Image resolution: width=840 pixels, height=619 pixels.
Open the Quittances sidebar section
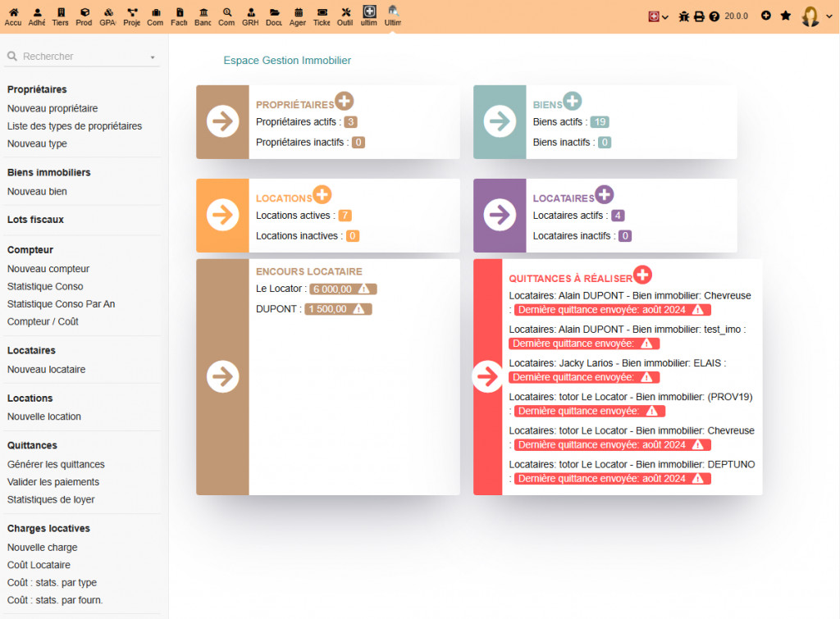[32, 445]
